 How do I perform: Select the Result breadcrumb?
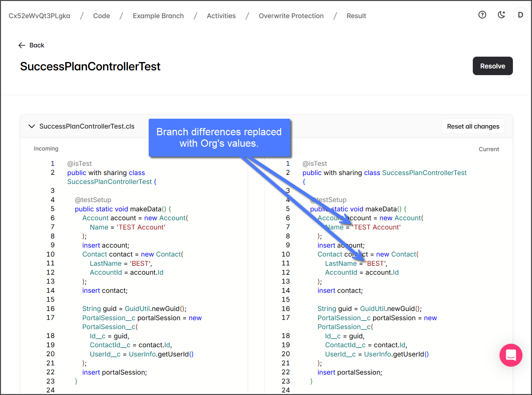(356, 16)
